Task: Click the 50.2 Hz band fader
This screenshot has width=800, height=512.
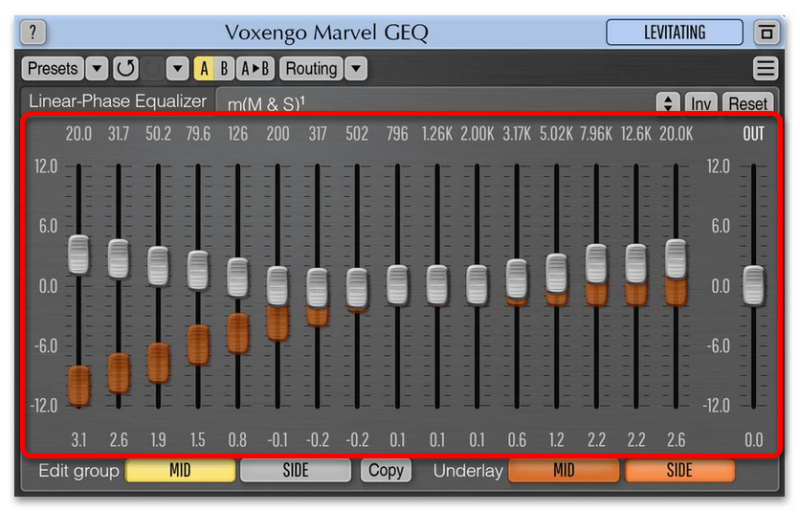Action: [158, 266]
